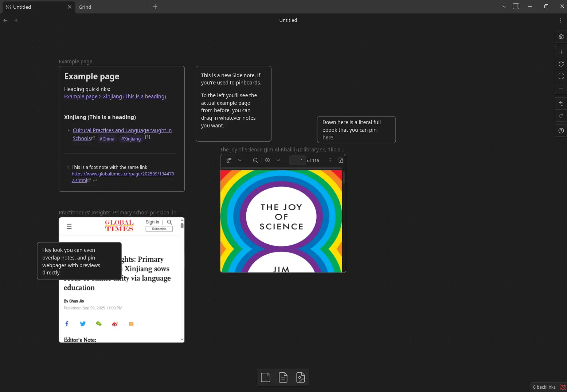Open more options for Untitled canvas
The height and width of the screenshot is (392, 567).
(561, 20)
